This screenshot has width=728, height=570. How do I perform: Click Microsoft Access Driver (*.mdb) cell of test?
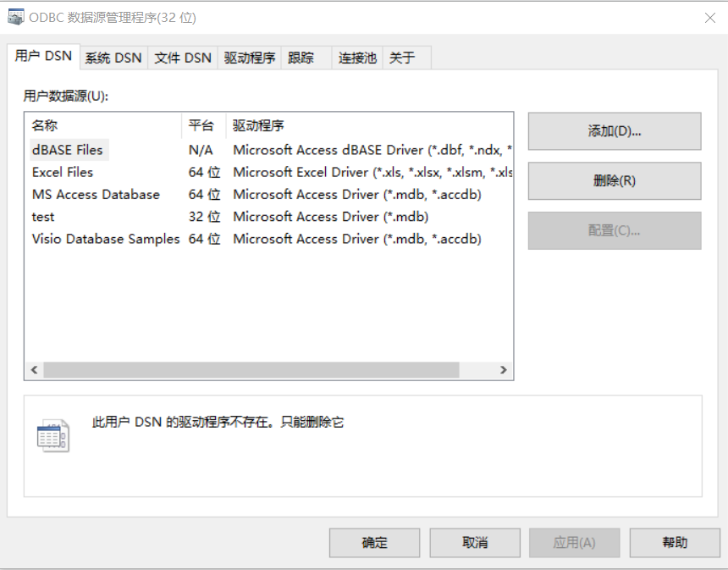pos(331,217)
